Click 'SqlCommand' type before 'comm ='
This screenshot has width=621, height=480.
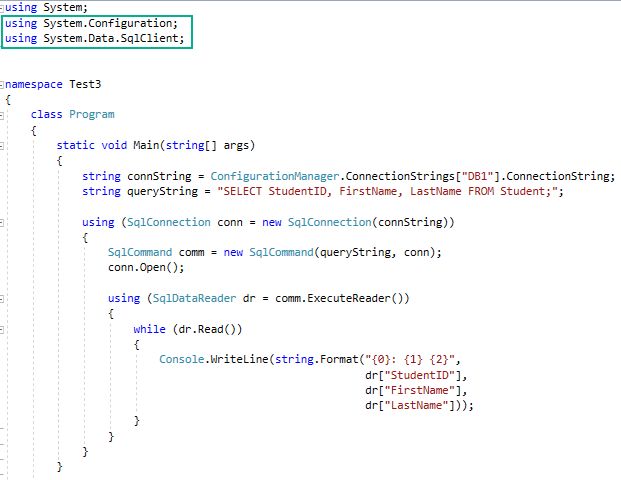(140, 252)
